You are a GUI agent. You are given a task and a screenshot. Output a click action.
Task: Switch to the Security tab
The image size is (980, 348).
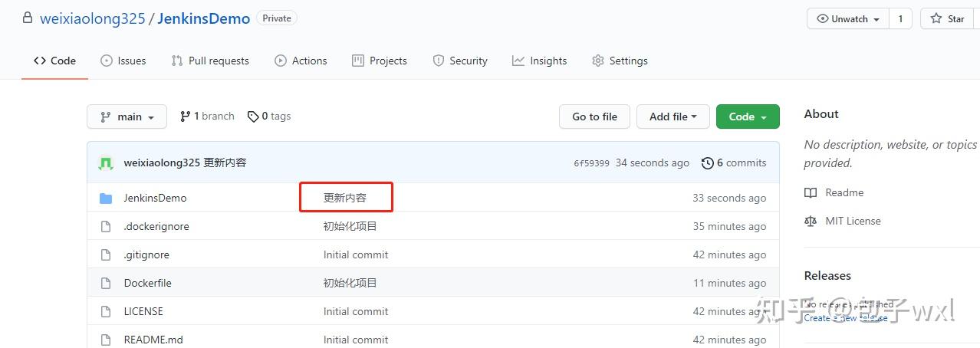point(460,61)
